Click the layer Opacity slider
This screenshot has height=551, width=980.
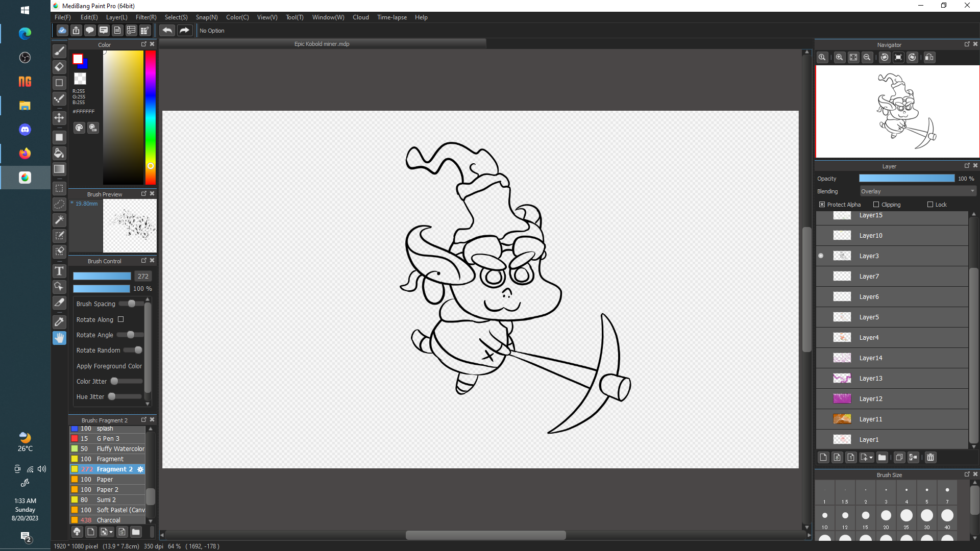(906, 178)
